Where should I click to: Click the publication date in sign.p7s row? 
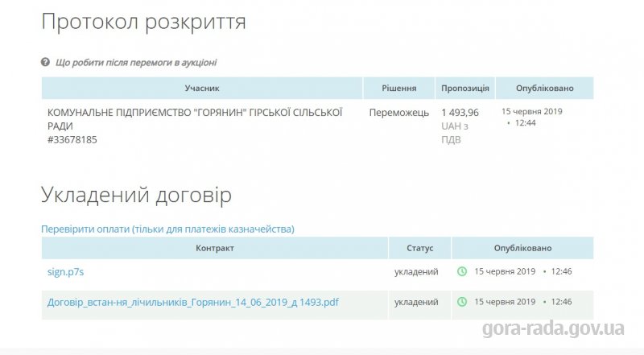coord(522,271)
